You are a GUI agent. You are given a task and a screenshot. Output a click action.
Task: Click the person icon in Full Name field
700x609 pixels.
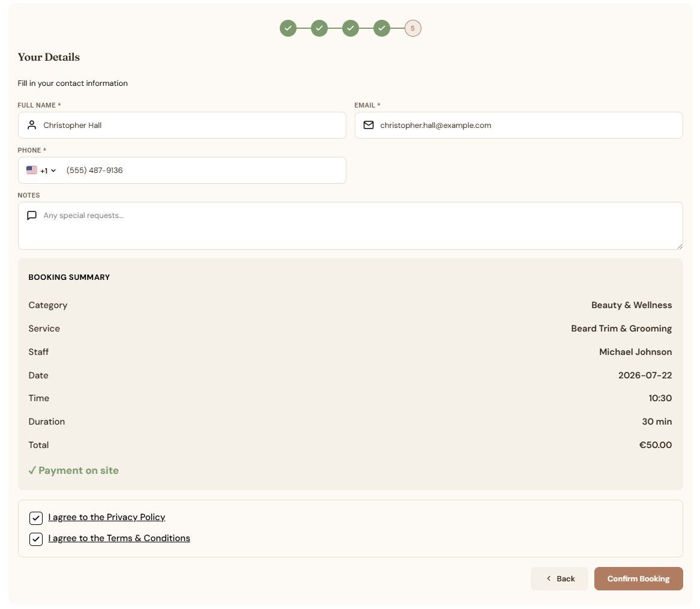[32, 125]
